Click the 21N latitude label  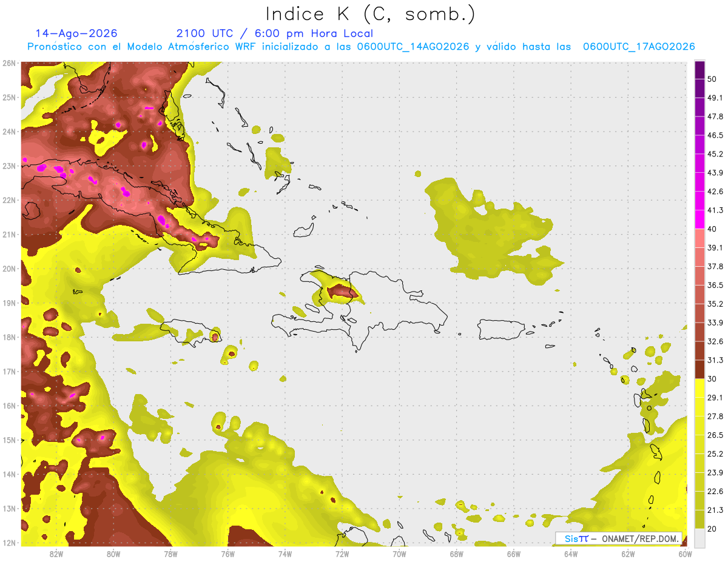point(9,234)
